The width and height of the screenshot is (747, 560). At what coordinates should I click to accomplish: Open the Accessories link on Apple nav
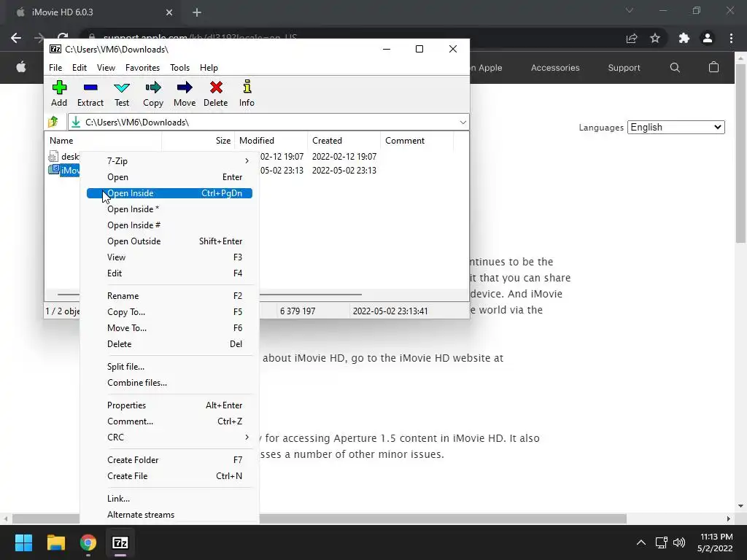click(x=555, y=68)
